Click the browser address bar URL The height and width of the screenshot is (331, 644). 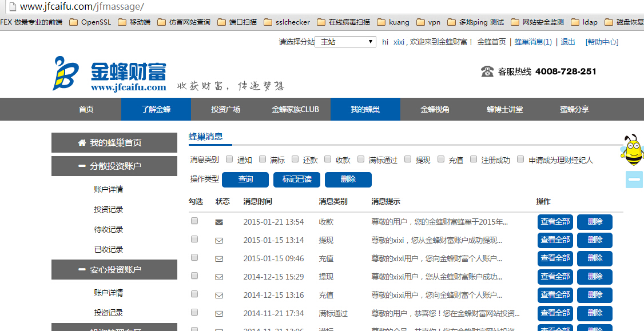click(82, 6)
